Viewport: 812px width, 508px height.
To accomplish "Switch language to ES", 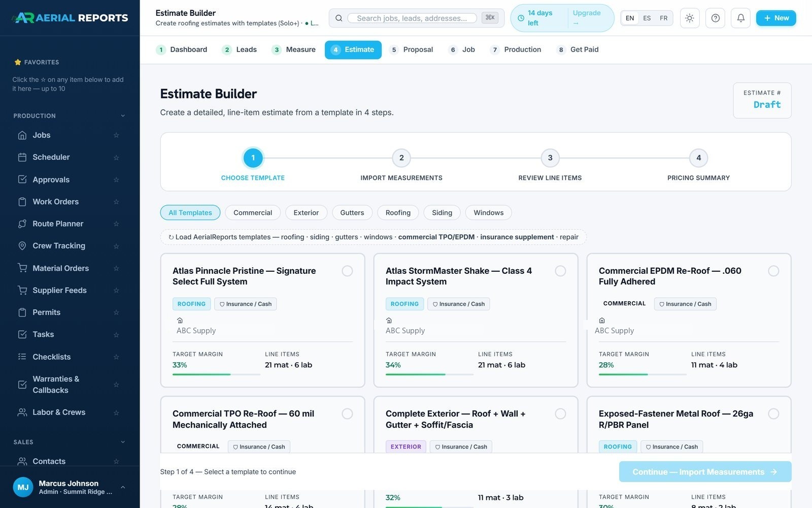I will (647, 18).
